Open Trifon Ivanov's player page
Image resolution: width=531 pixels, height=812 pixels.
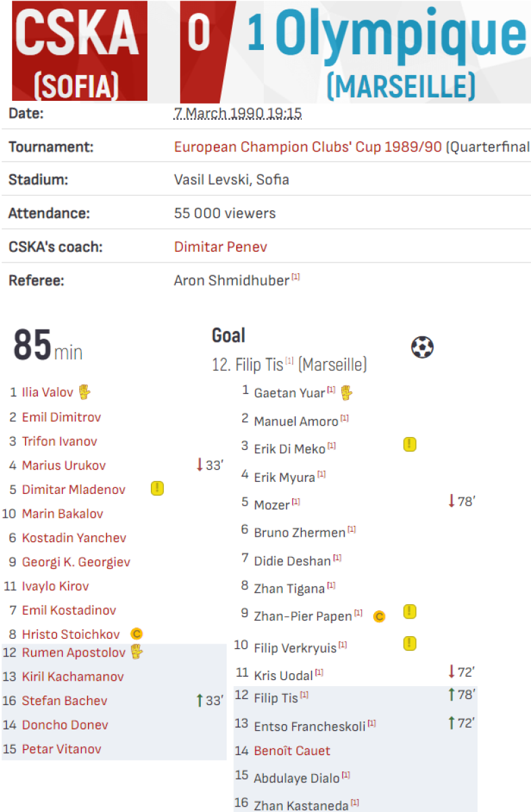click(60, 441)
